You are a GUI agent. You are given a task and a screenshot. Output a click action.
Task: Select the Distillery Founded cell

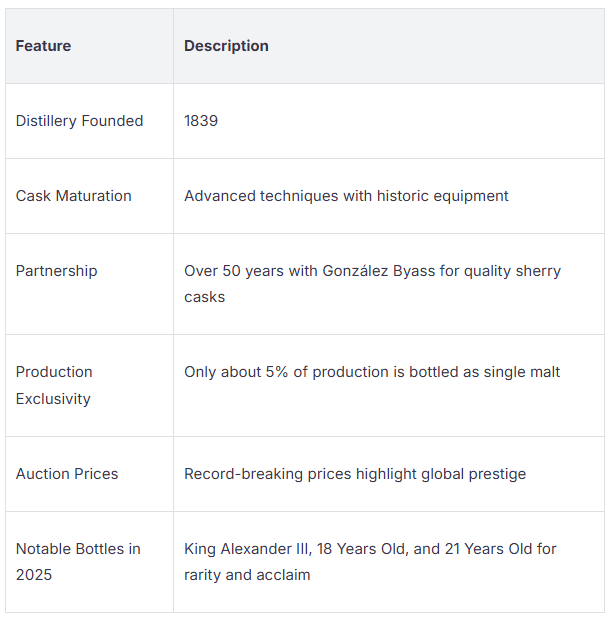[x=79, y=121]
